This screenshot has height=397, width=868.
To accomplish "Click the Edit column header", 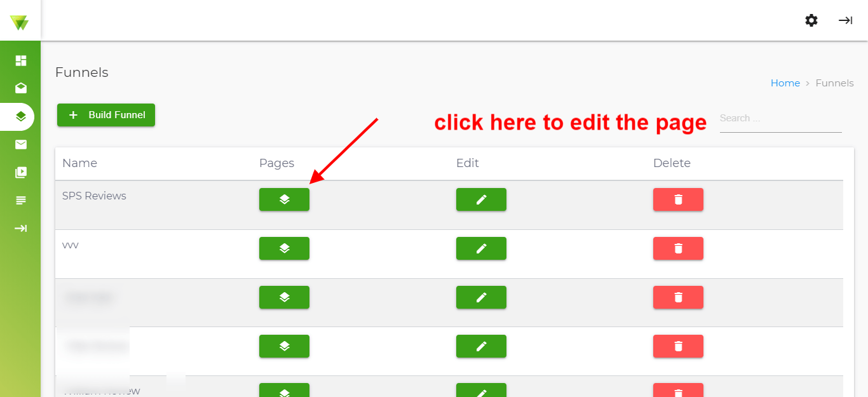I will click(x=468, y=163).
